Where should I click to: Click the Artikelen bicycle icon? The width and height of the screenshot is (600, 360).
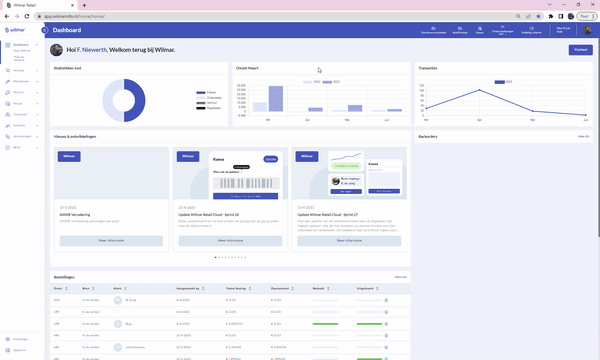click(8, 125)
